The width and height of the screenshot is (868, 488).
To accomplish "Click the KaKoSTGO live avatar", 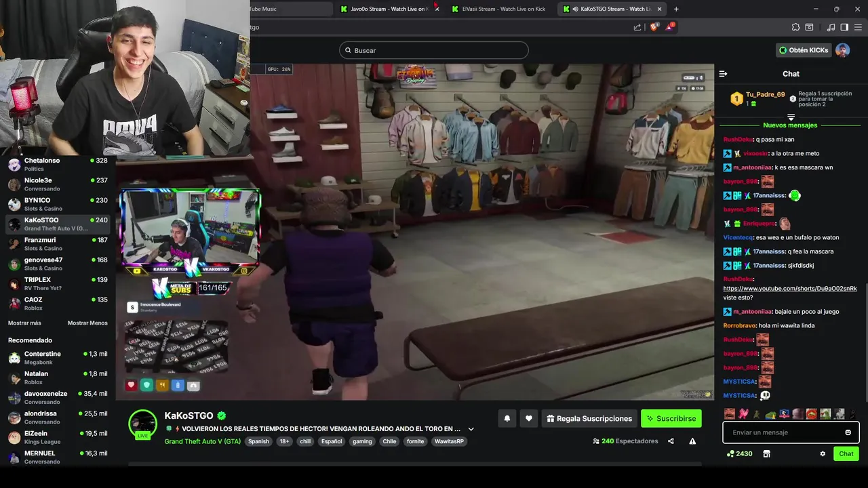I will pos(143,424).
